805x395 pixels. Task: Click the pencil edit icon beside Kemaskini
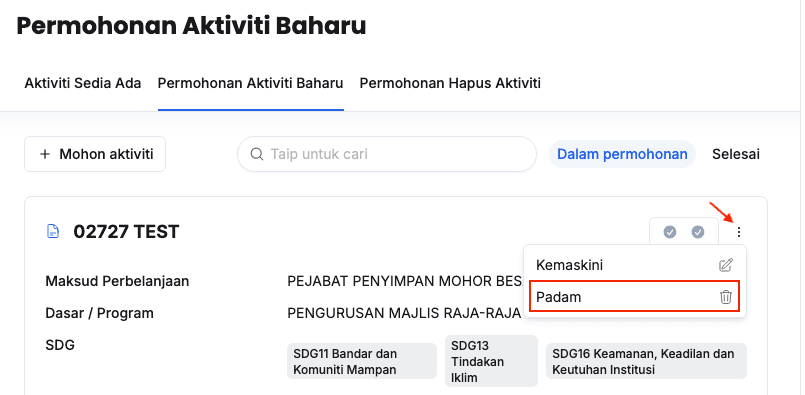click(x=725, y=265)
